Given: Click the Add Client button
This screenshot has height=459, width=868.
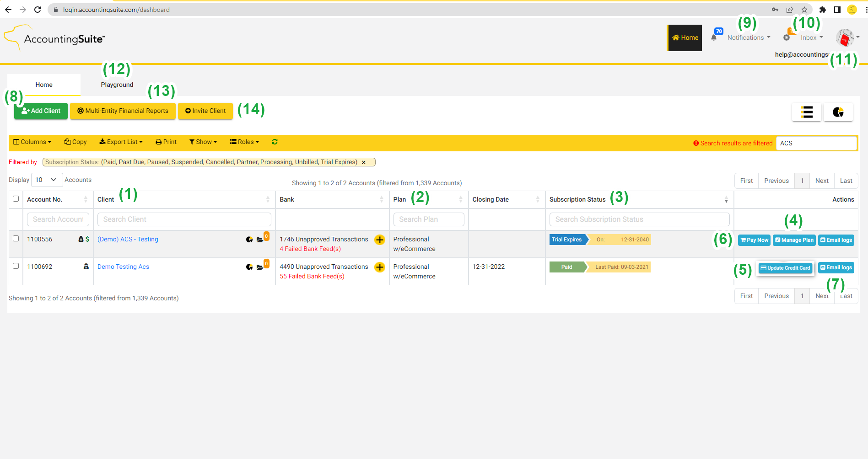Looking at the screenshot, I should click(41, 111).
